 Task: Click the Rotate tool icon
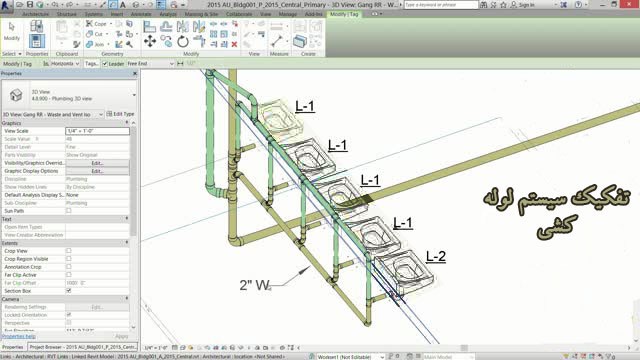click(182, 41)
